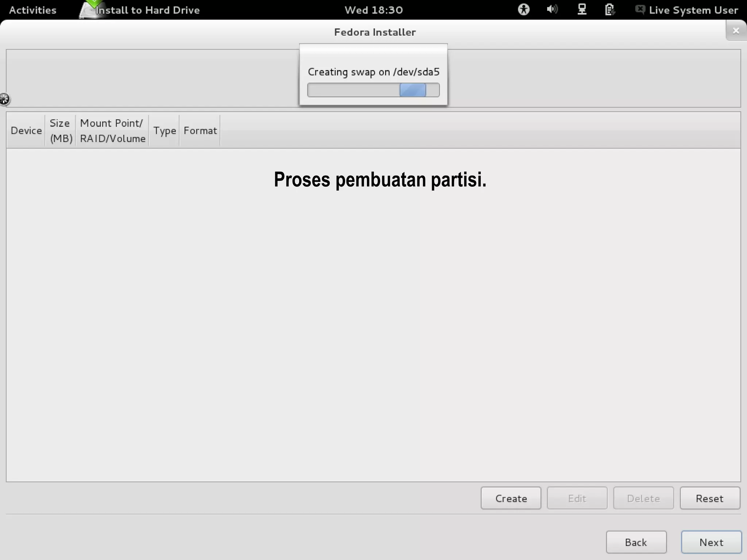Viewport: 747px width, 560px height.
Task: Open the network connection icon
Action: (x=582, y=9)
